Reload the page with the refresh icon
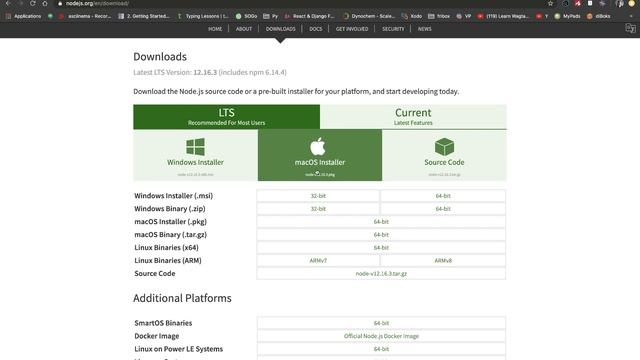Image resolution: width=640 pixels, height=360 pixels. coord(33,3)
